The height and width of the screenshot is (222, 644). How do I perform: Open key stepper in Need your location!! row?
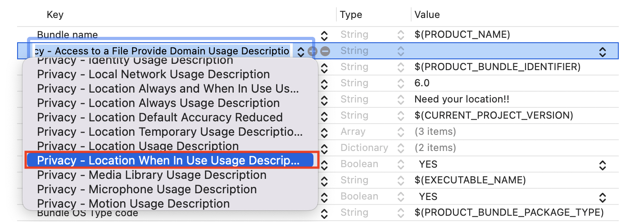pyautogui.click(x=324, y=100)
